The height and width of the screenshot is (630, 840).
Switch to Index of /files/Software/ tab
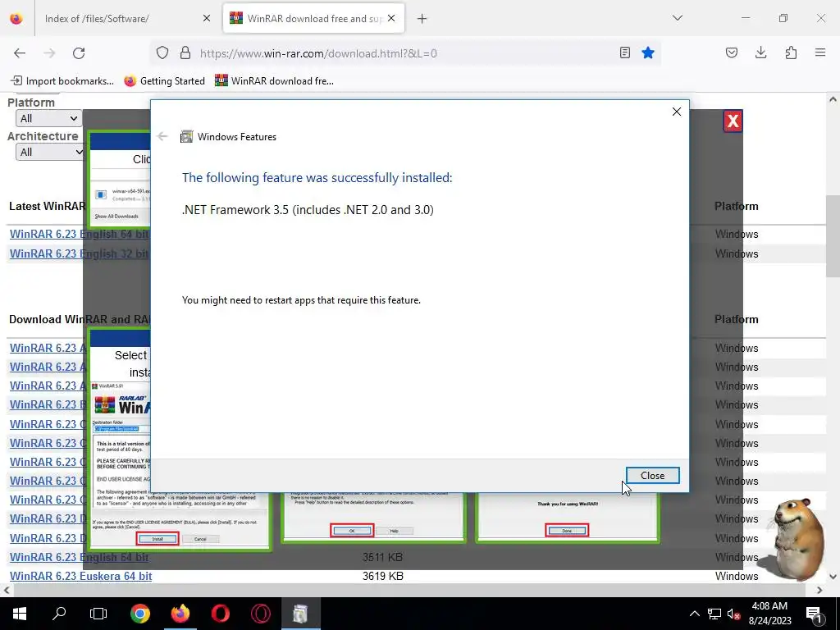[x=97, y=19]
